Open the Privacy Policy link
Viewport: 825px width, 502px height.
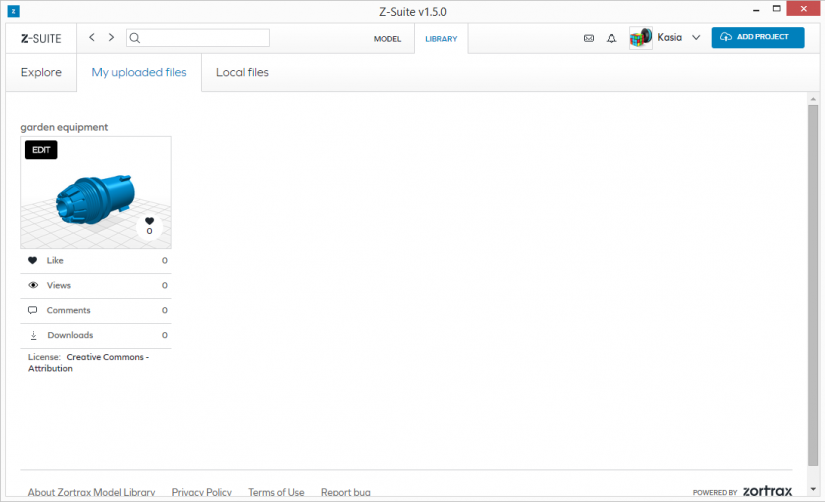(202, 492)
